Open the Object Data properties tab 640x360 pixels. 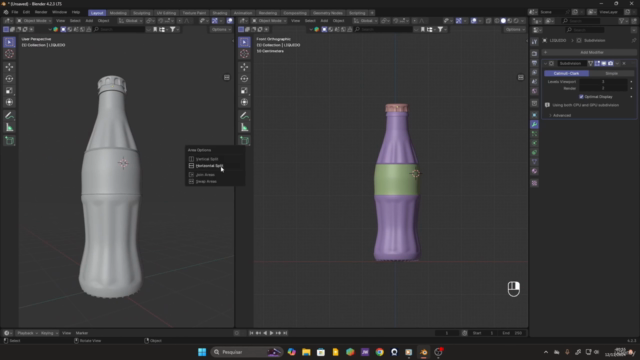click(x=534, y=162)
